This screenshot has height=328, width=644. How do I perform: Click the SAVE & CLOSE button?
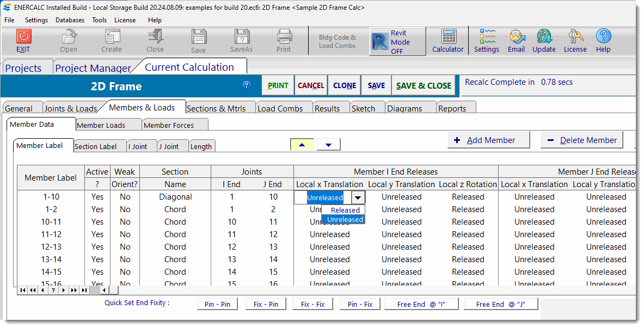tap(424, 85)
